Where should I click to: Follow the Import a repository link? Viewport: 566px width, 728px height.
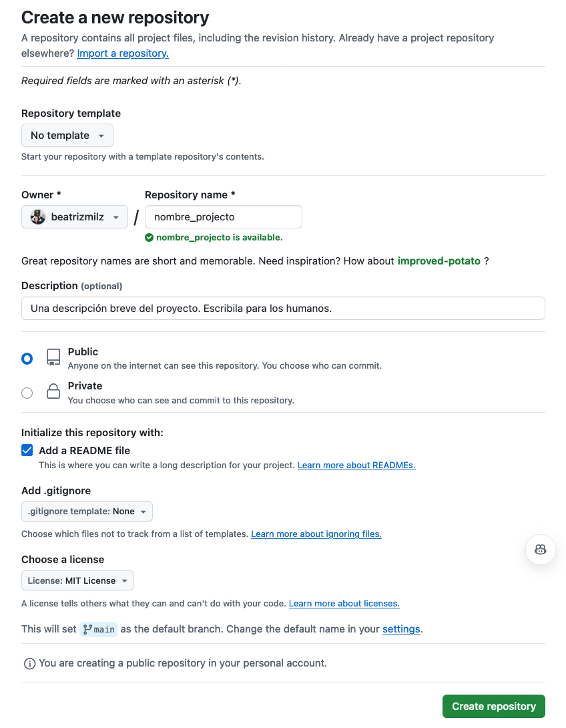[x=123, y=53]
